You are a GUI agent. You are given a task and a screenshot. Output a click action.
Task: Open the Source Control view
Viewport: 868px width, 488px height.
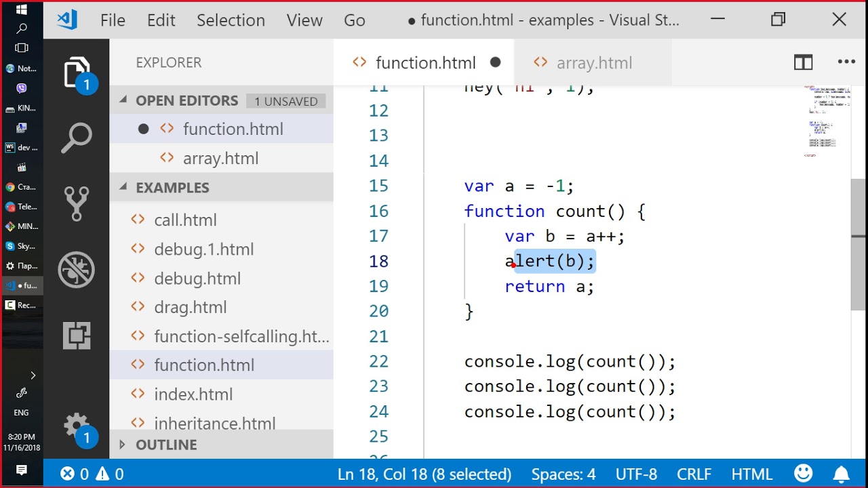pos(77,203)
